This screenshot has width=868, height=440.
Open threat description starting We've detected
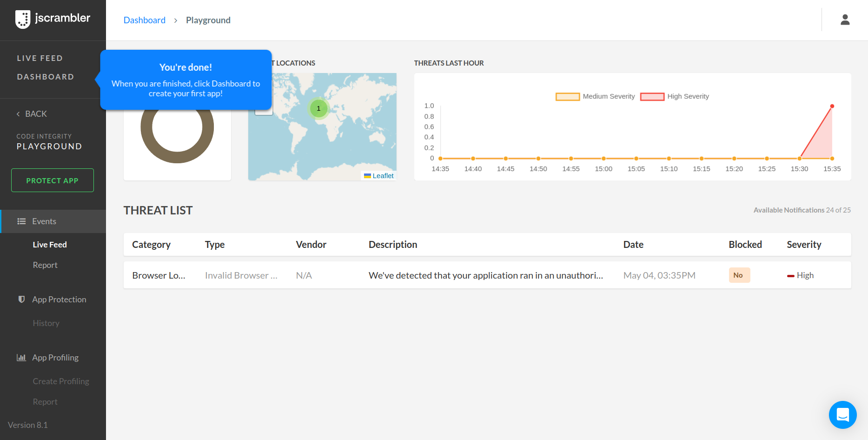[486, 275]
